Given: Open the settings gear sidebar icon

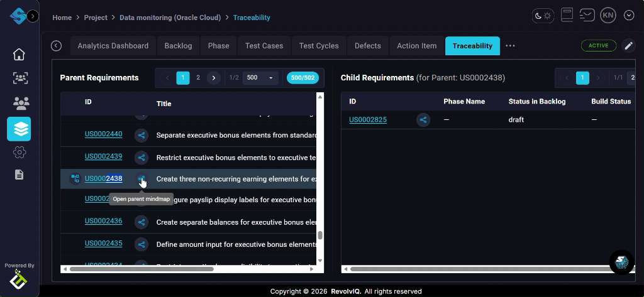Looking at the screenshot, I should pos(19,153).
